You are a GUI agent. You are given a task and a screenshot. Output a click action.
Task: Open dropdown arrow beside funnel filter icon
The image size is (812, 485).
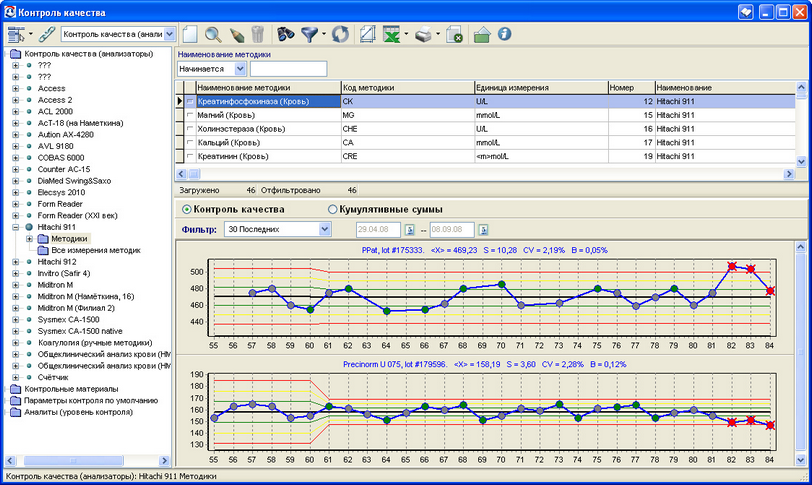coord(324,35)
